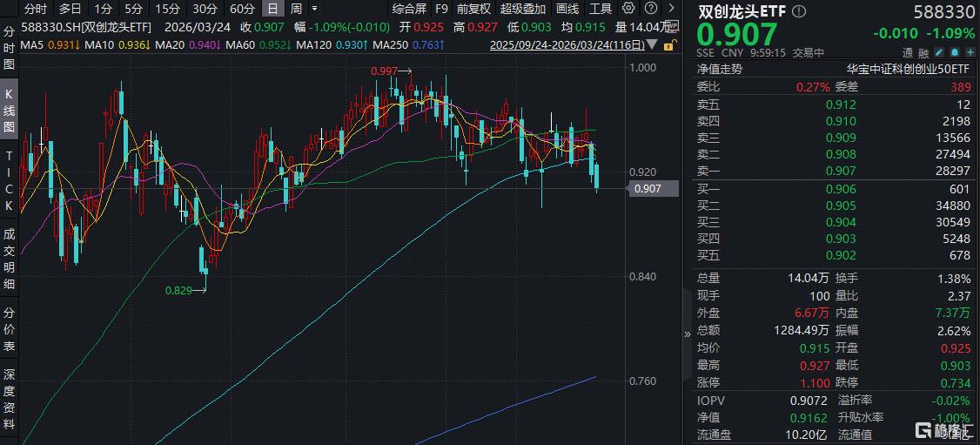Expand more period options dropdown

[314, 9]
